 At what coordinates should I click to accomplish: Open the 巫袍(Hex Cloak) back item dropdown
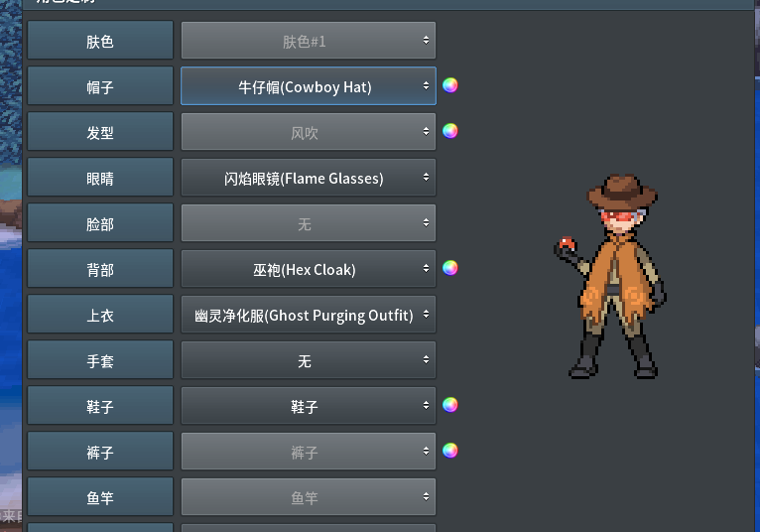click(x=309, y=269)
